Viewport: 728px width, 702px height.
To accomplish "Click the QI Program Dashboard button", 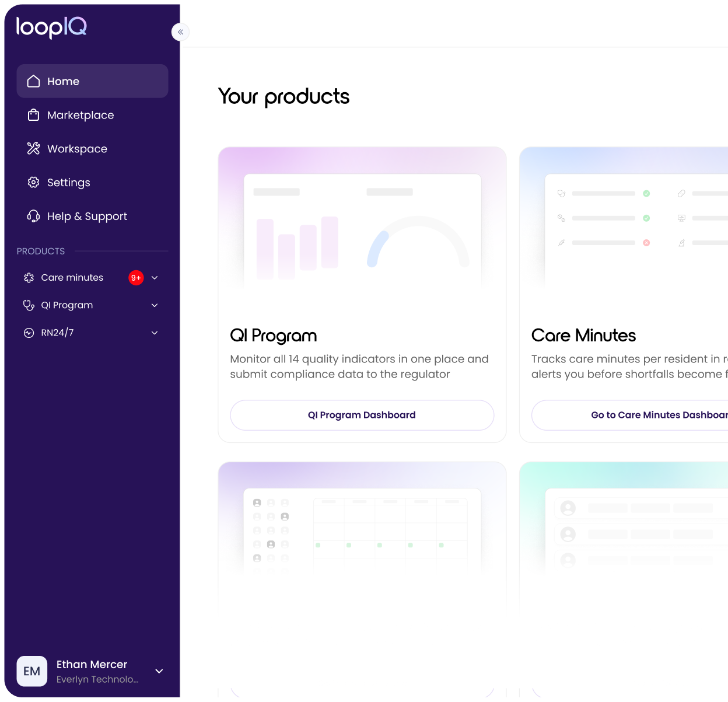I will point(362,415).
